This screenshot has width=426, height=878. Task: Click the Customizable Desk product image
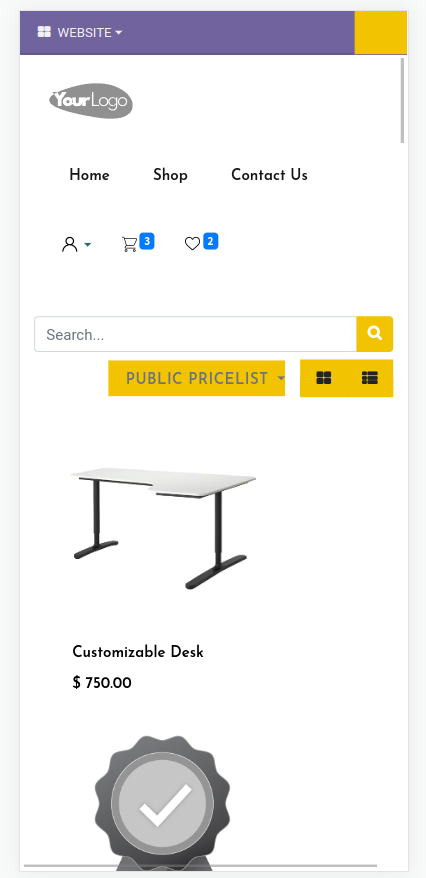164,528
